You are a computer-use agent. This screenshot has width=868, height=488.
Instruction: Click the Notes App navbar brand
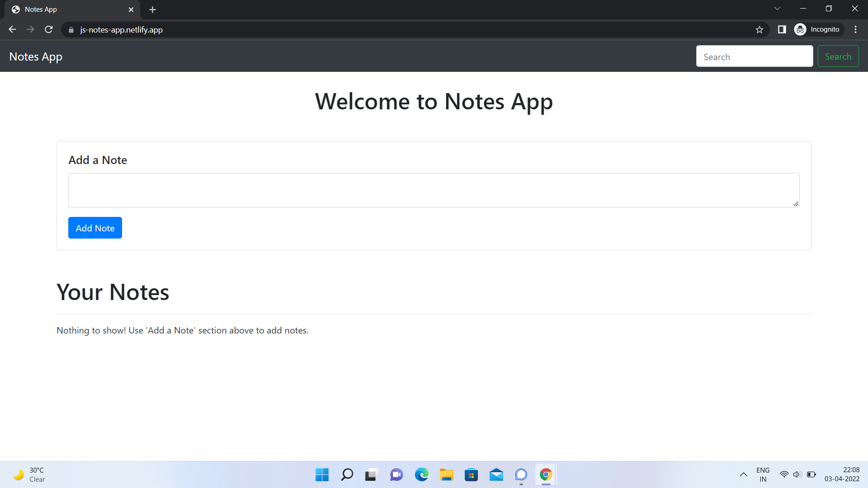36,56
